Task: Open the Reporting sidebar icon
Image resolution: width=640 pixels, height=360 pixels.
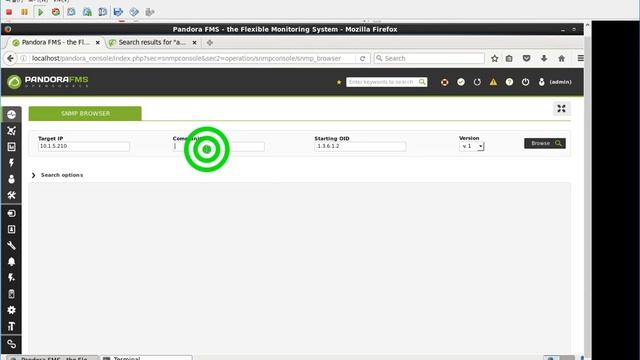Action: pyautogui.click(x=11, y=147)
